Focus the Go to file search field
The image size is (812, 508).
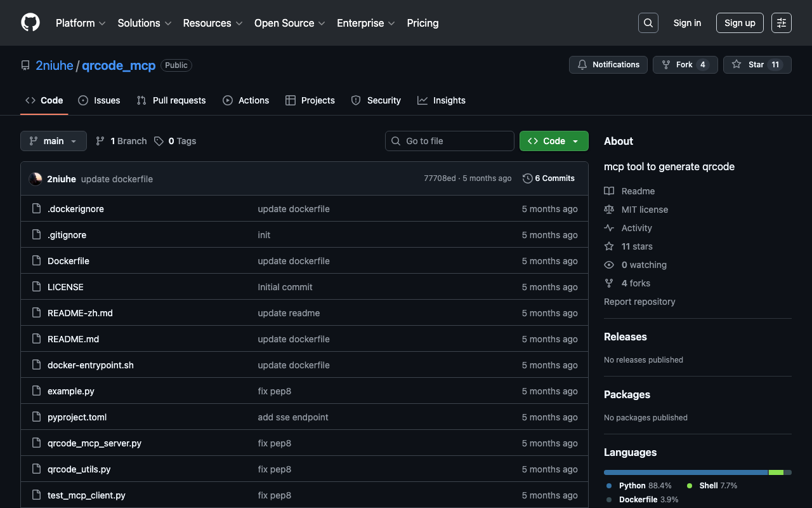click(x=450, y=141)
